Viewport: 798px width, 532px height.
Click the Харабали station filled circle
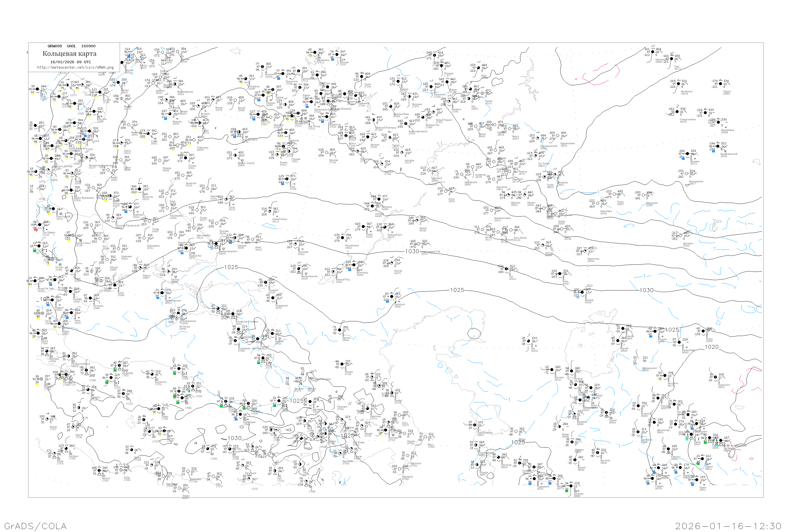pos(392,297)
